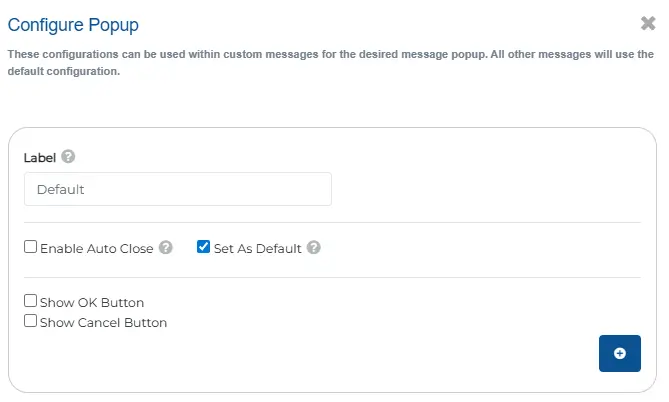Screen dimensions: 669x402
Task: Click the 'Show OK Button' label text
Action: click(92, 303)
